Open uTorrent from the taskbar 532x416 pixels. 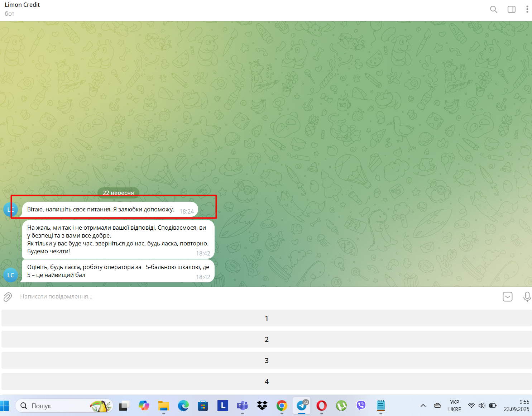[341, 406]
